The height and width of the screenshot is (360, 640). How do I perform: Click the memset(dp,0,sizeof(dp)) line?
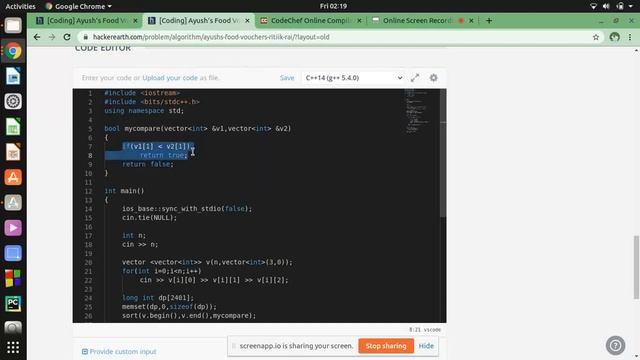click(x=169, y=307)
